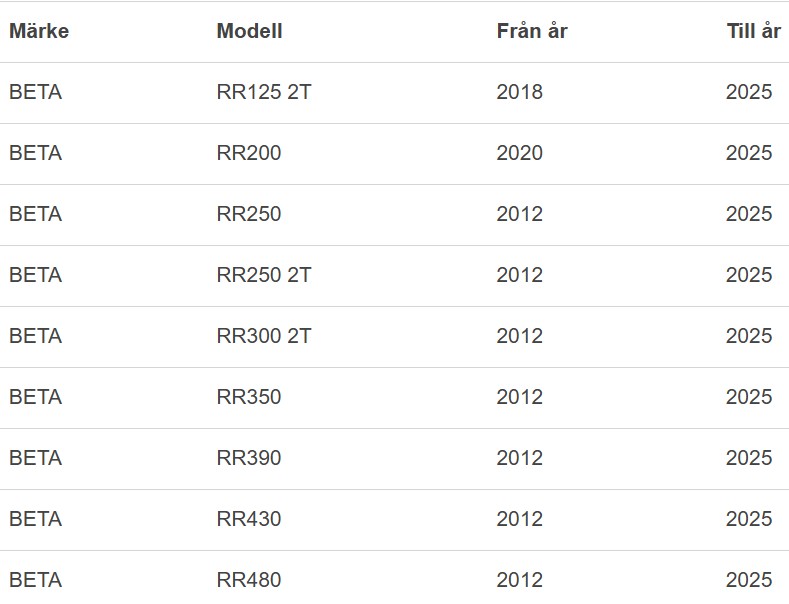Click the RR480 model entry
Screen dimensions: 789x604
click(x=249, y=580)
